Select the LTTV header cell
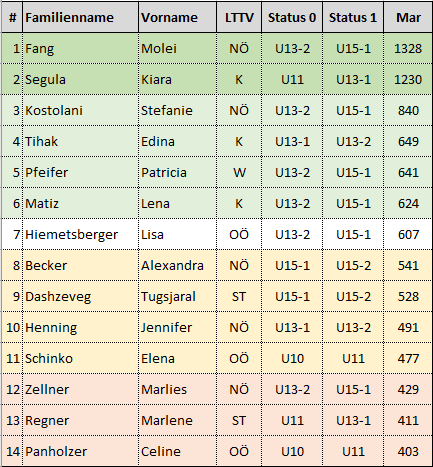Image resolution: width=433 pixels, height=467 pixels. pos(239,17)
